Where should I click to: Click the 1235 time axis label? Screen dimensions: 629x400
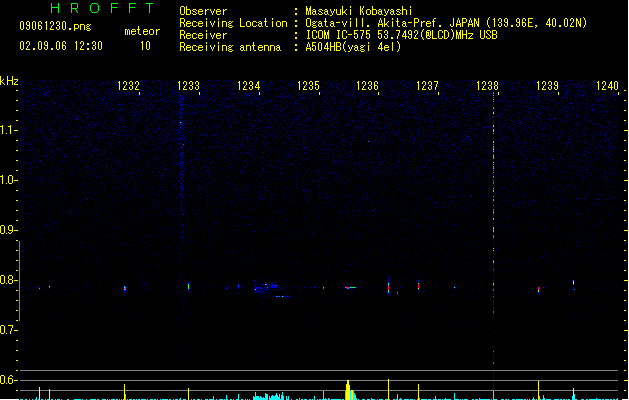pyautogui.click(x=308, y=86)
